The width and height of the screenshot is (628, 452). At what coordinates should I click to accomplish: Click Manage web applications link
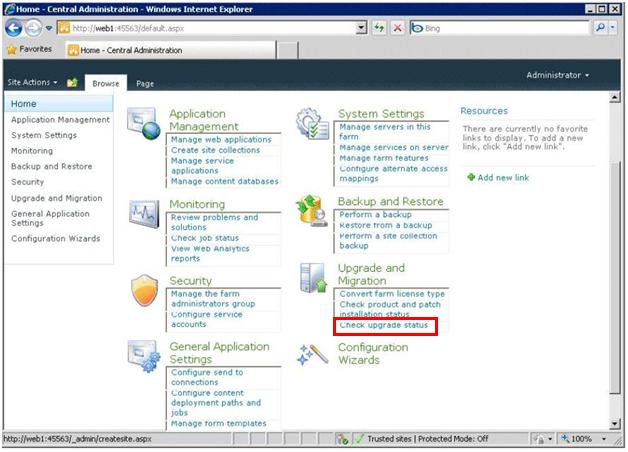221,140
